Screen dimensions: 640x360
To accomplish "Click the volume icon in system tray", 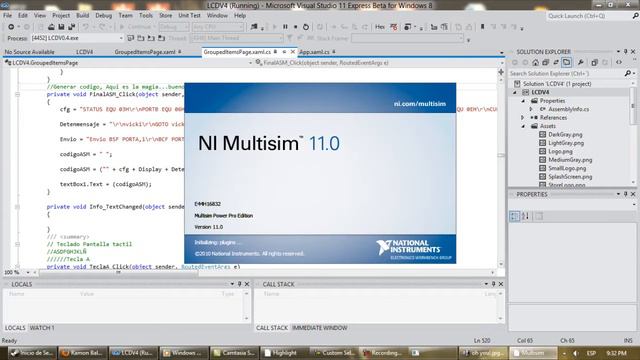I will click(x=576, y=353).
